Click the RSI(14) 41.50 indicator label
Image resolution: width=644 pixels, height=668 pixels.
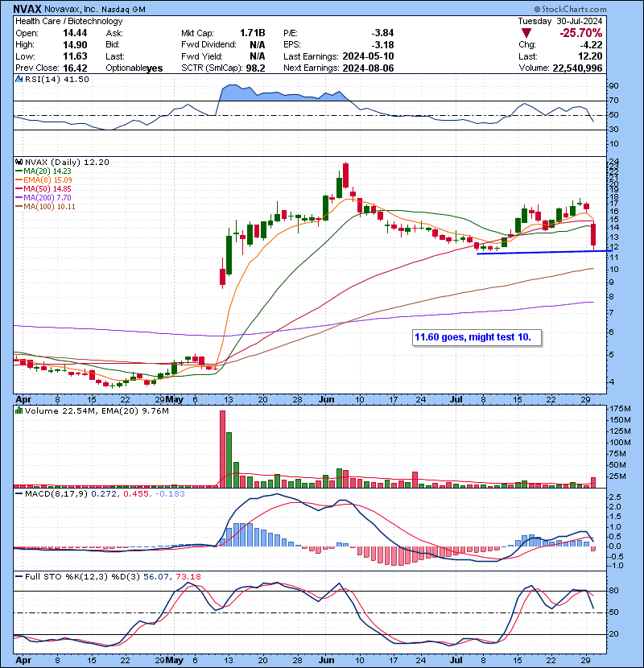point(56,79)
